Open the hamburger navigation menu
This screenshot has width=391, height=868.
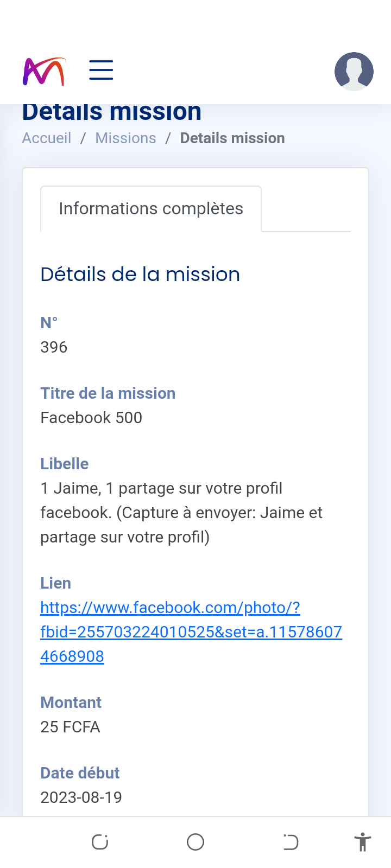click(x=101, y=71)
